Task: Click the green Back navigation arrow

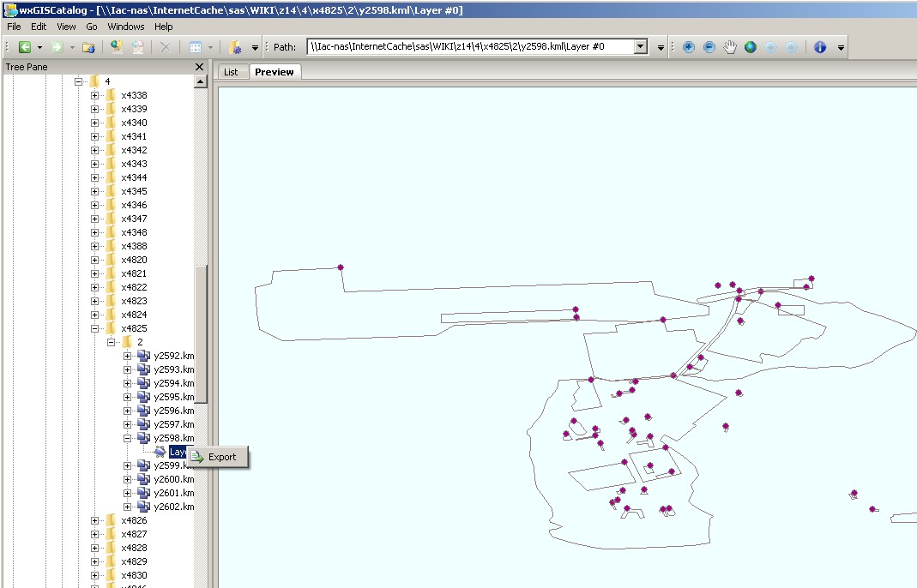Action: pyautogui.click(x=25, y=47)
